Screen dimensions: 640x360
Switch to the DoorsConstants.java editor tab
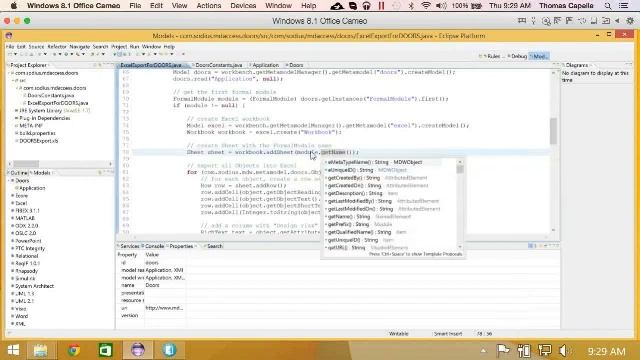[x=218, y=65]
